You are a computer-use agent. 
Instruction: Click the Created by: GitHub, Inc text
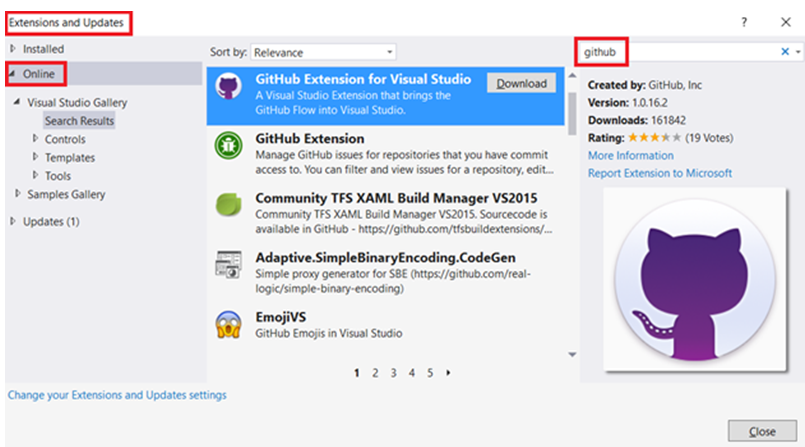tap(645, 85)
